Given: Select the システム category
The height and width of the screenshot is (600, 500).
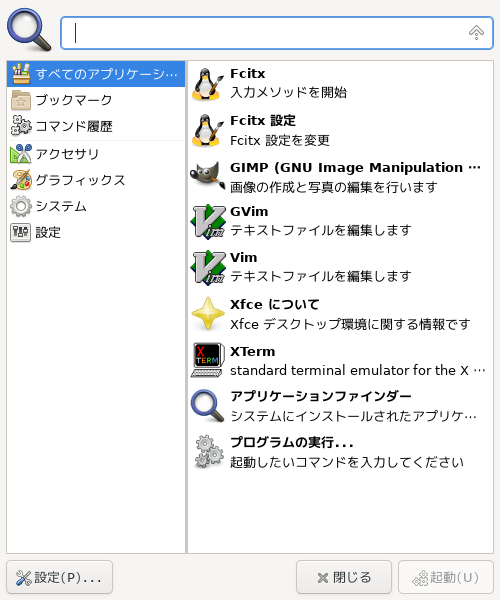Looking at the screenshot, I should point(96,206).
